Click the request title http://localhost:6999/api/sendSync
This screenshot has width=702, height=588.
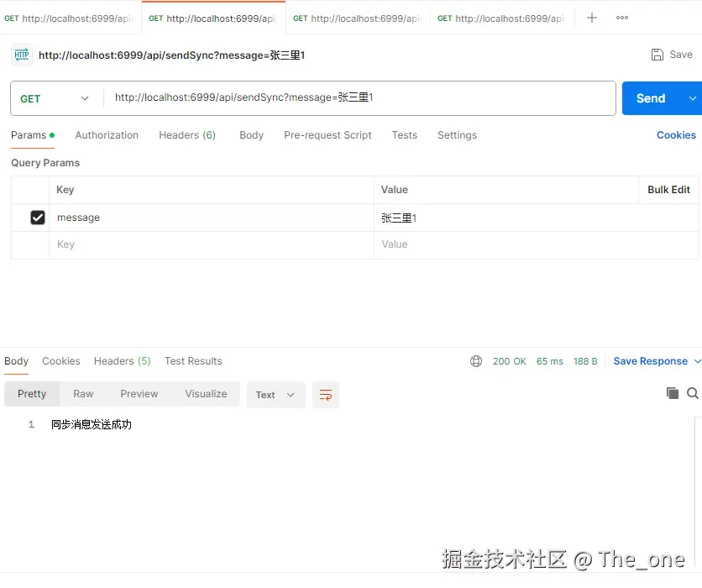tap(171, 55)
